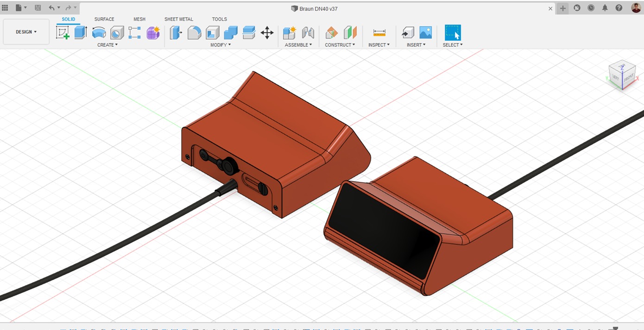Click the purple Create Form icon

[x=153, y=32]
